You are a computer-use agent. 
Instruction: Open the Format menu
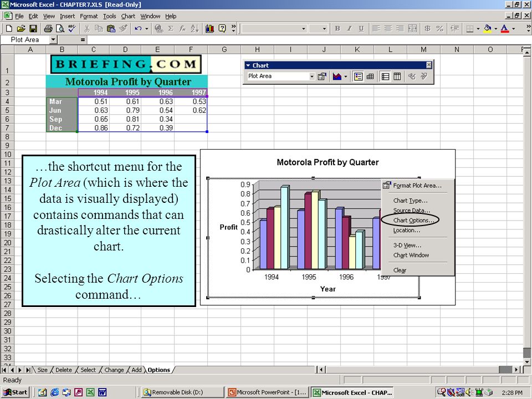[89, 16]
